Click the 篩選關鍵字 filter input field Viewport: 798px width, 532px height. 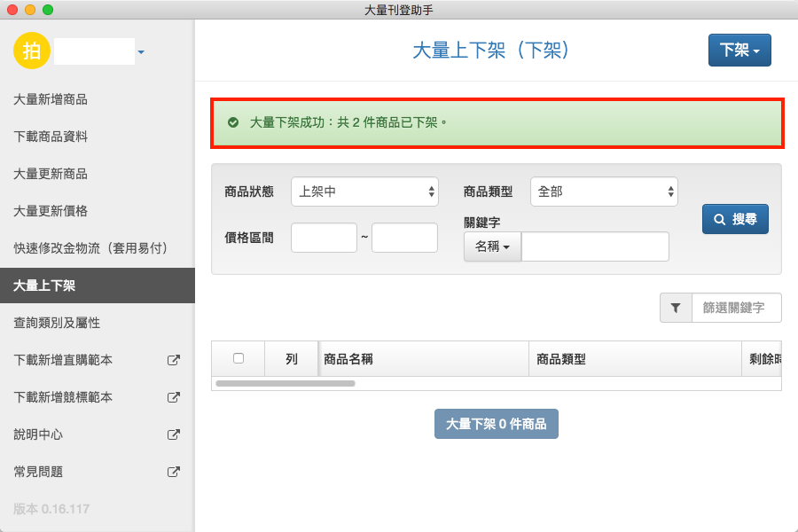pyautogui.click(x=736, y=308)
